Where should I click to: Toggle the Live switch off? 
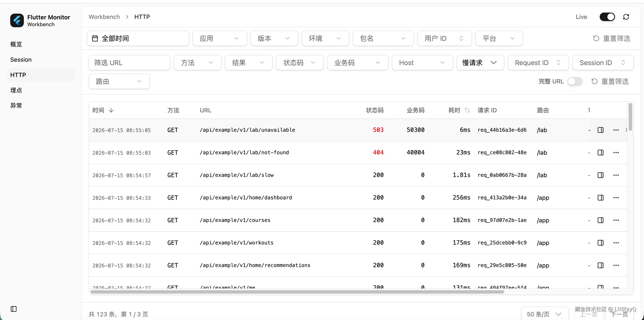(607, 17)
